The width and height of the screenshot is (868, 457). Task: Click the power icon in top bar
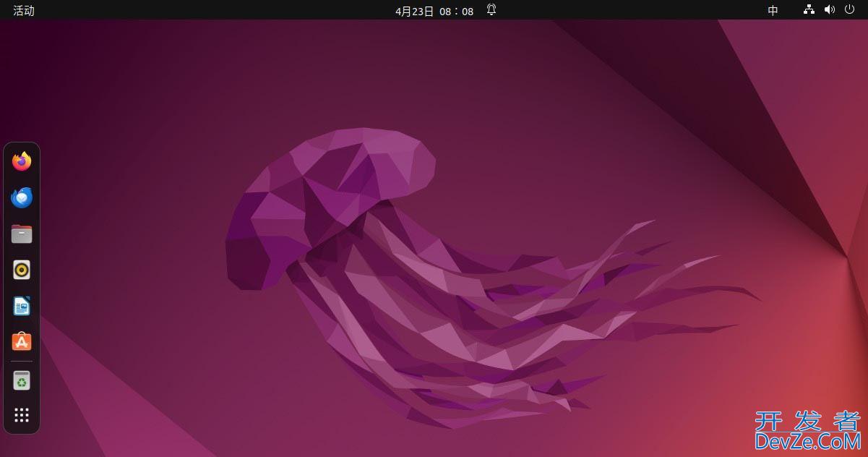coord(849,9)
